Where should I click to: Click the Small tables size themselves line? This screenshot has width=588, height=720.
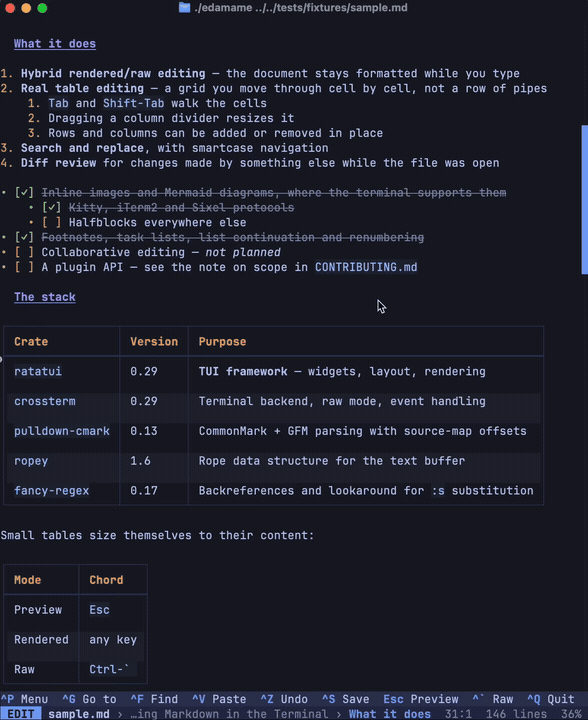157,535
